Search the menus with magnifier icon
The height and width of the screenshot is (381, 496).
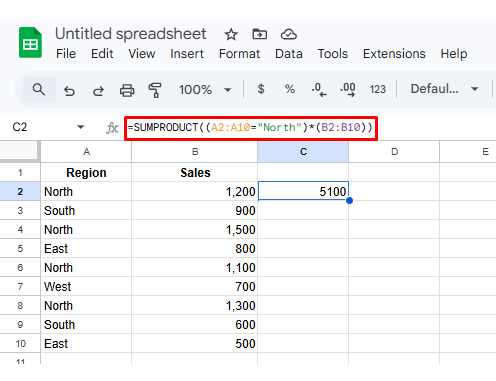pyautogui.click(x=39, y=89)
